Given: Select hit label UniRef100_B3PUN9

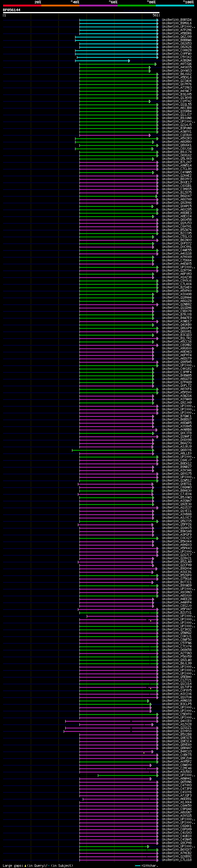Looking at the screenshot, I should (x=177, y=128).
